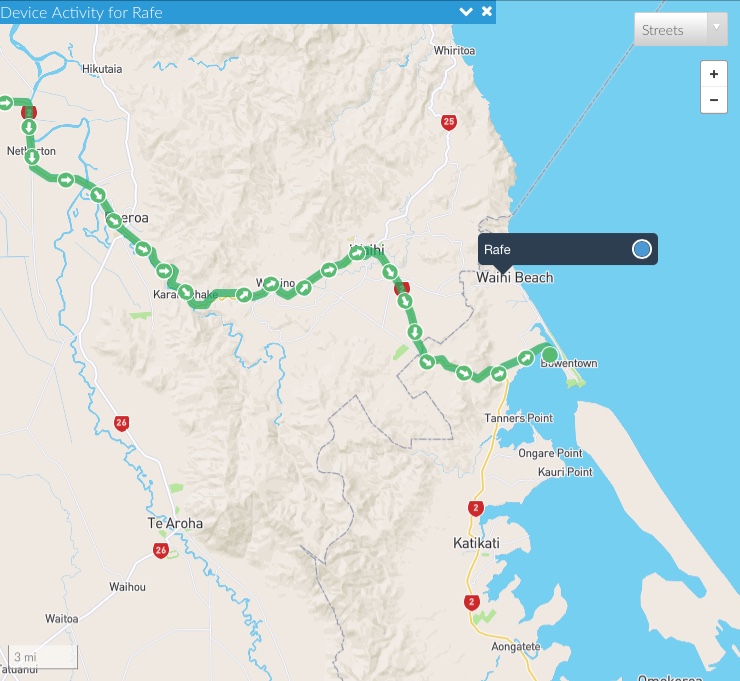Click the Highway 25 shield near Whiritoa
Viewport: 740px width, 681px height.
pos(448,122)
